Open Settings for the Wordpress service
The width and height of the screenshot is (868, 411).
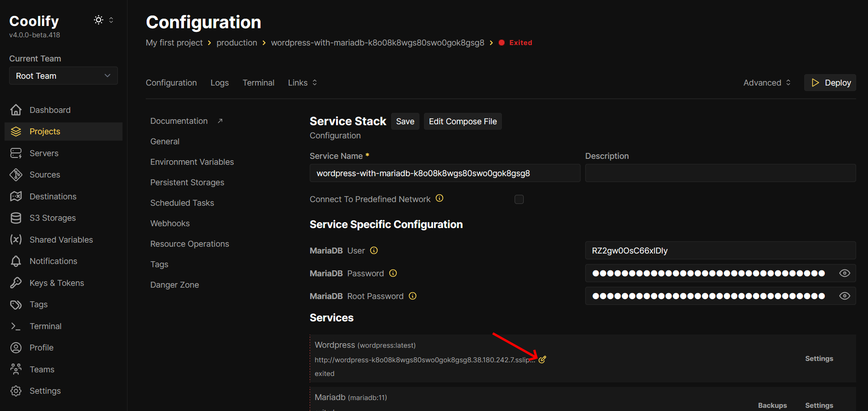click(819, 359)
